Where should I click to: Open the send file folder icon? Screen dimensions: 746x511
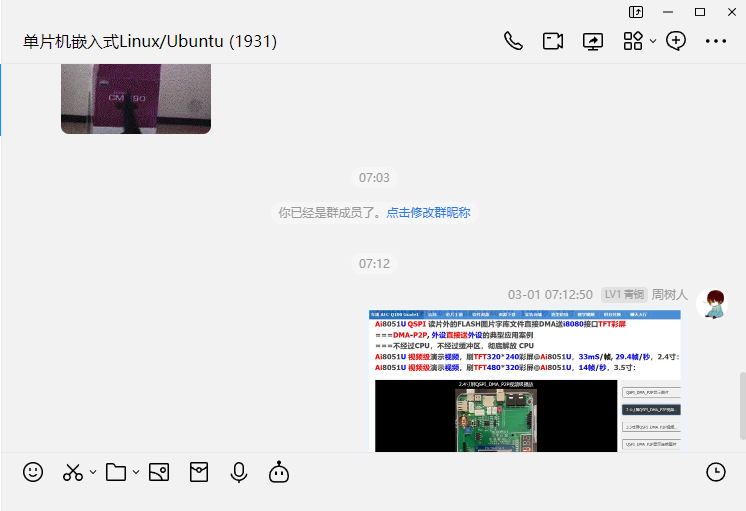click(x=116, y=472)
